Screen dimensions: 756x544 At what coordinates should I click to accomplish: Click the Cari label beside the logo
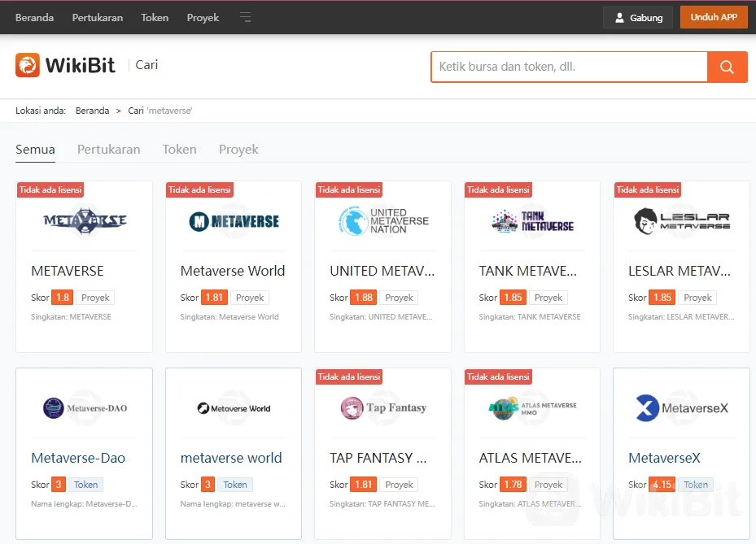(x=146, y=65)
